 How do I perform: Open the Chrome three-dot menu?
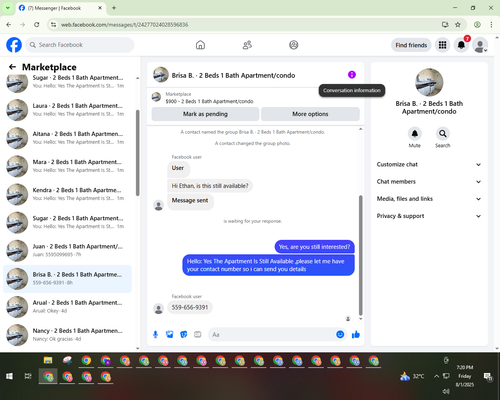491,25
